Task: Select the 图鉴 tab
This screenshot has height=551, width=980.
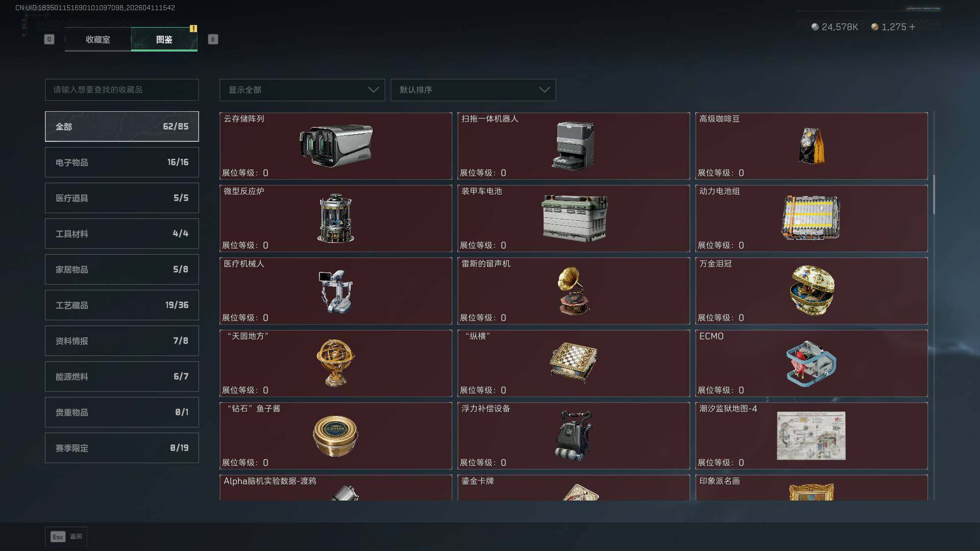Action: point(164,39)
